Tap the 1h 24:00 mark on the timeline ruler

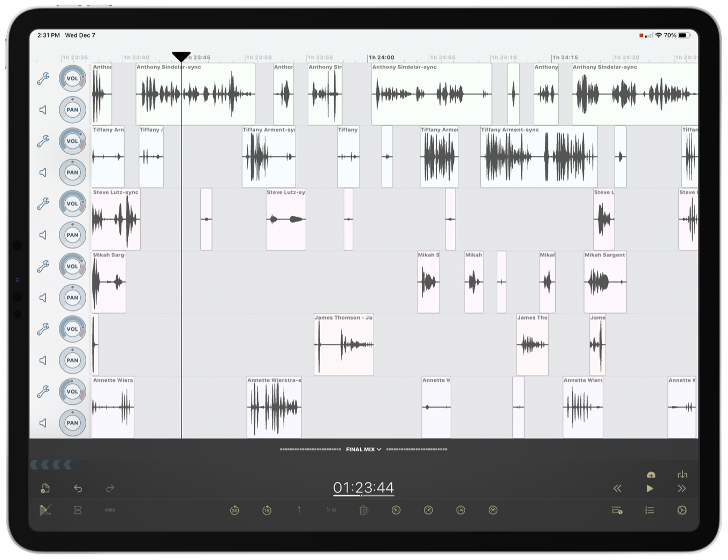[x=381, y=57]
